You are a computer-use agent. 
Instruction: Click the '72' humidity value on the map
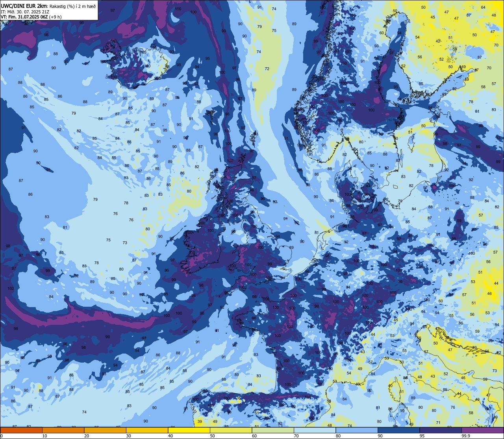(x=267, y=69)
